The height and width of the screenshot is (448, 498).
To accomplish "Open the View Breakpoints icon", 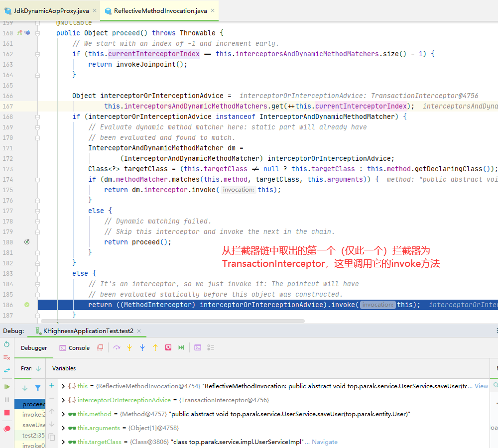I will [x=6, y=429].
